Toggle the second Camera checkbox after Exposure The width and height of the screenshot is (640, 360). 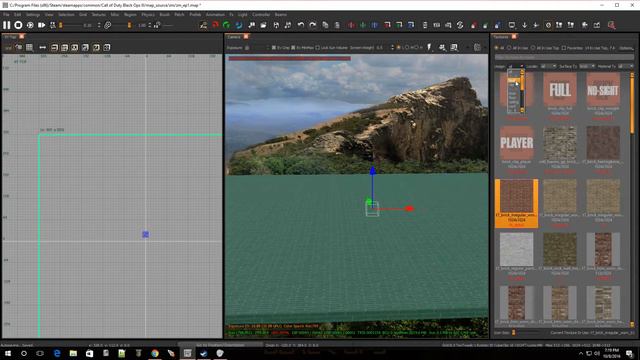click(293, 48)
